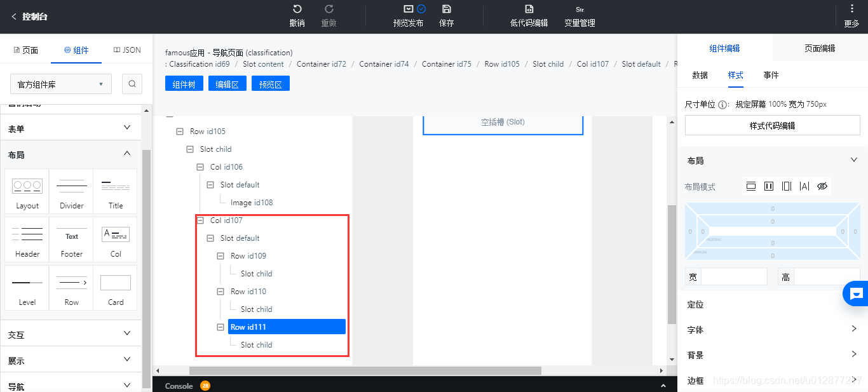Collapse the 布局 component category
This screenshot has width=868, height=392.
[70, 154]
